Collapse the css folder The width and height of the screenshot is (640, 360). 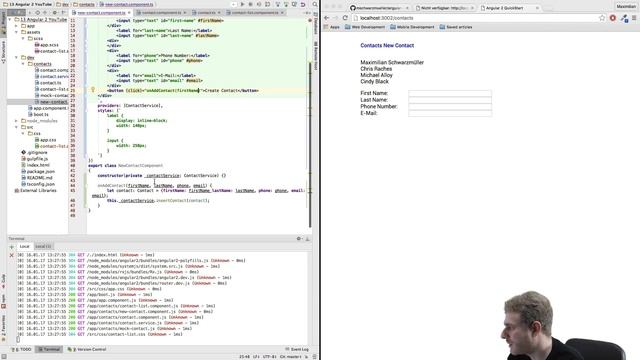point(23,133)
